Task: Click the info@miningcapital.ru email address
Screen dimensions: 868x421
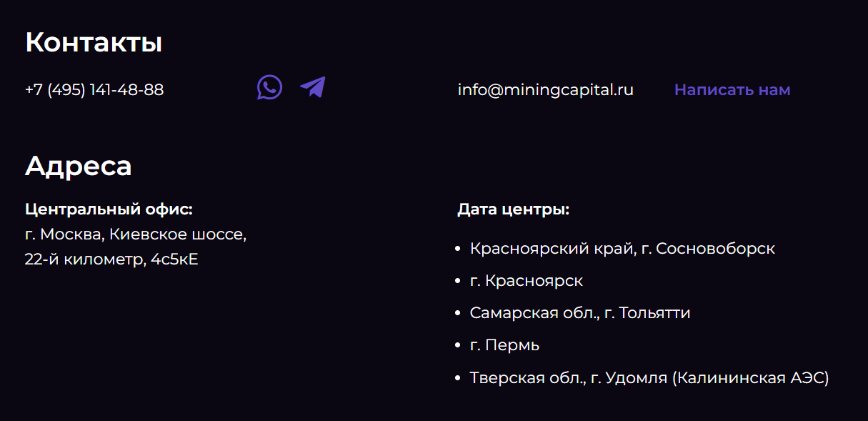Action: click(x=546, y=90)
